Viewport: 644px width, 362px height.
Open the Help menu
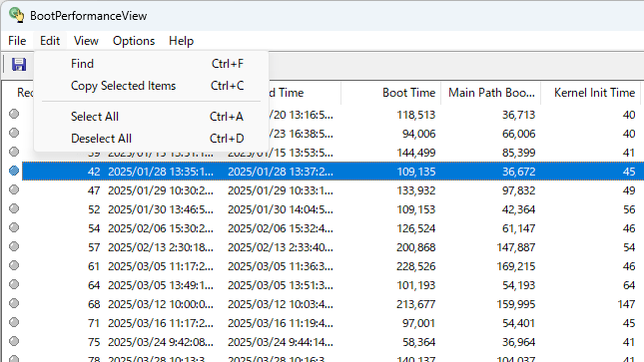(181, 41)
